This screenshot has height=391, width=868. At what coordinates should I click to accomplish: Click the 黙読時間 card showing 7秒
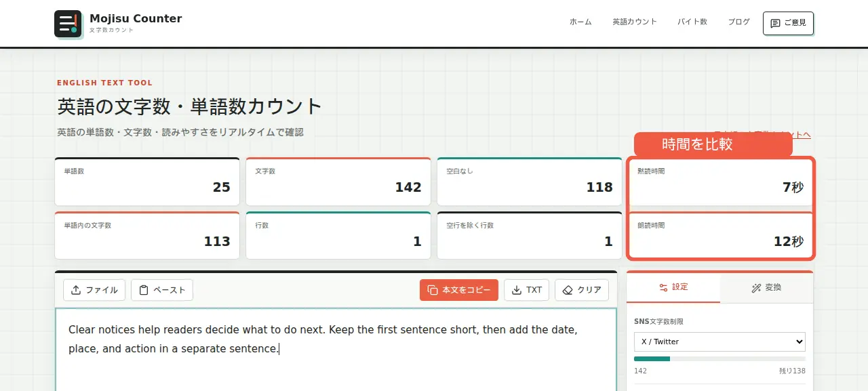tap(721, 182)
